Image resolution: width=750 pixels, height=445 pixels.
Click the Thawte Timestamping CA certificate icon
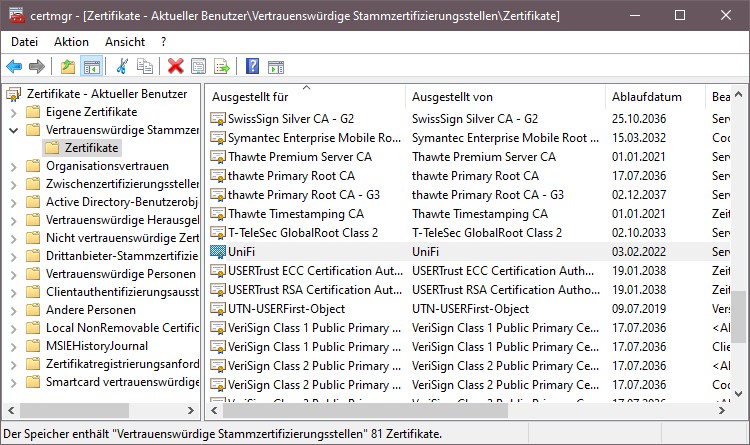point(218,214)
